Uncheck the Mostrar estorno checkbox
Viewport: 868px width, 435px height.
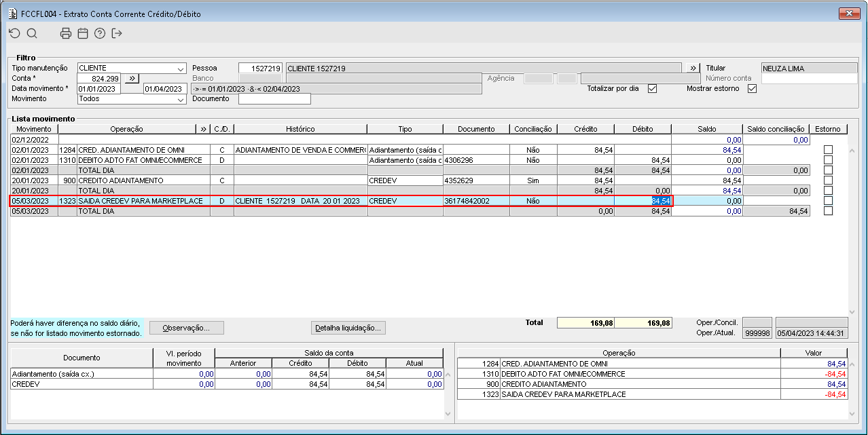(752, 89)
